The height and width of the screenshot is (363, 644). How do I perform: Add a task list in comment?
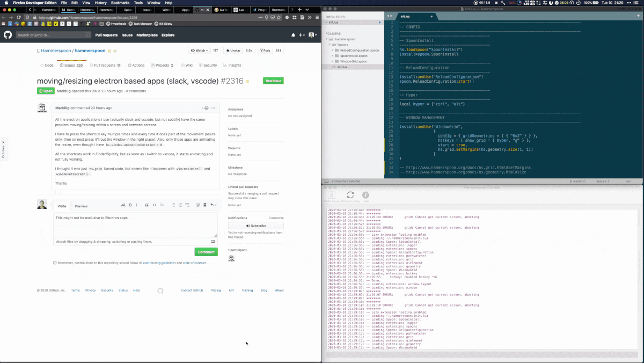pyautogui.click(x=187, y=205)
